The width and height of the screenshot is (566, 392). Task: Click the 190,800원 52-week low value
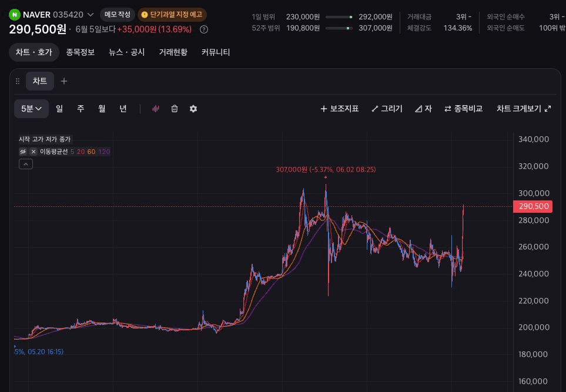303,28
